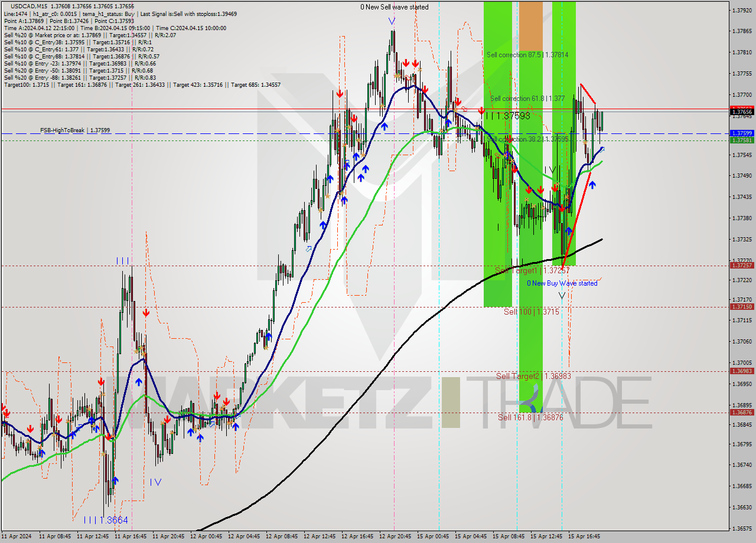This screenshot has width=756, height=543.
Task: Click the 'Sell %20 @ Entry -88: 1.38261' line
Action: pos(80,77)
